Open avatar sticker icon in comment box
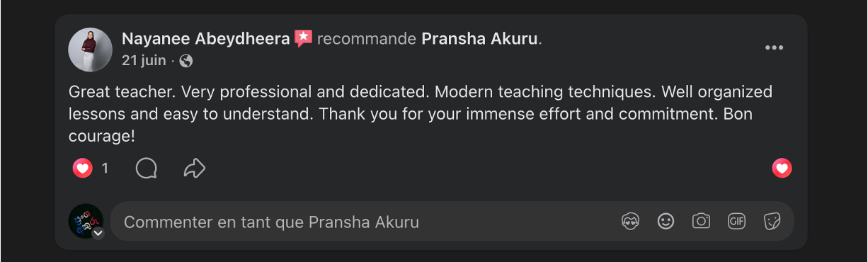This screenshot has width=868, height=262. pyautogui.click(x=630, y=222)
